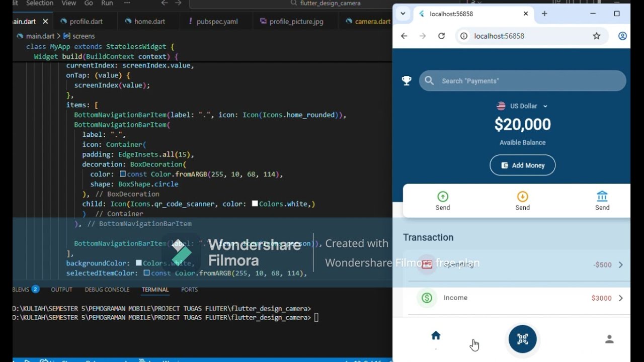Click the white swatch before Colors.white in the child Icon line

pos(255,204)
